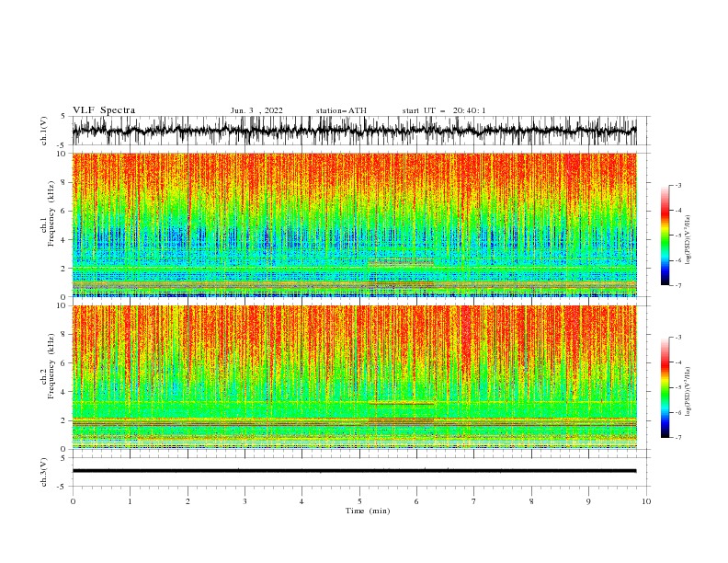The image size is (728, 563).
Task: Select the "ch.1 Frequency (kHz)" axis label
Action: (48, 224)
